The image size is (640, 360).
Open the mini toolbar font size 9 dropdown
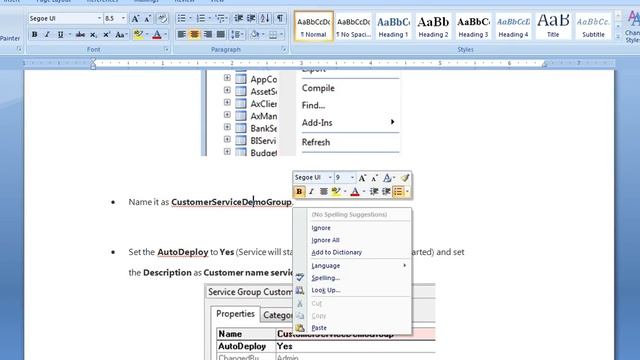point(352,178)
